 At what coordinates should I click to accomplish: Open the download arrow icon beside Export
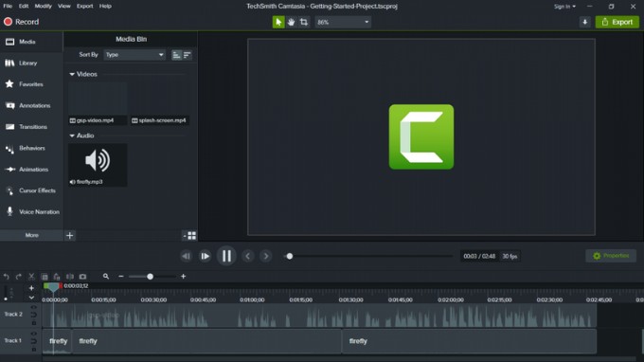point(585,22)
